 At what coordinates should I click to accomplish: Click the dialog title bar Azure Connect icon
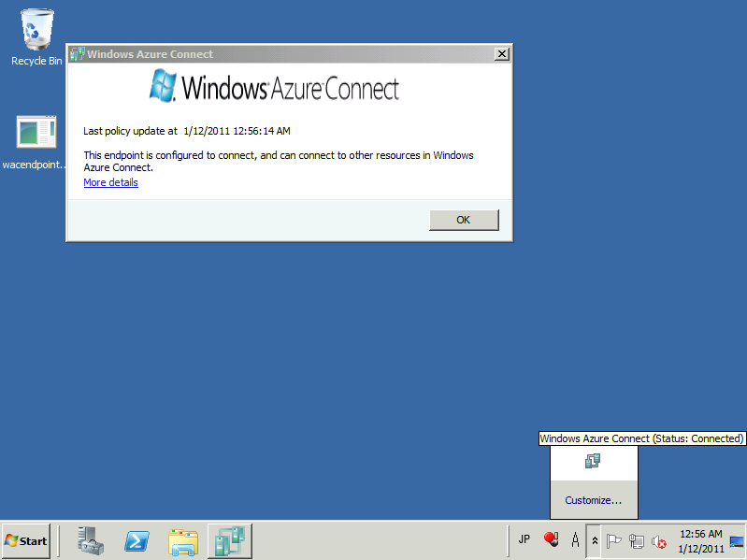77,54
